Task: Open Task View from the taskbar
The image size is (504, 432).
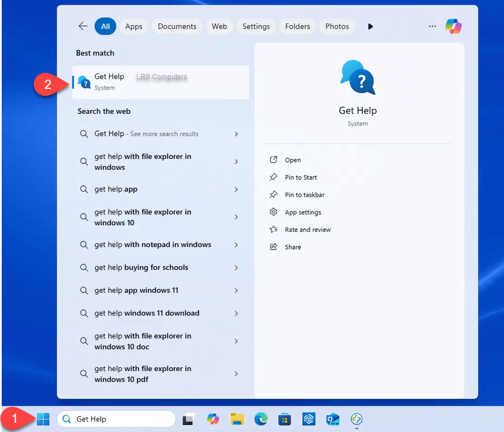Action: pos(189,419)
